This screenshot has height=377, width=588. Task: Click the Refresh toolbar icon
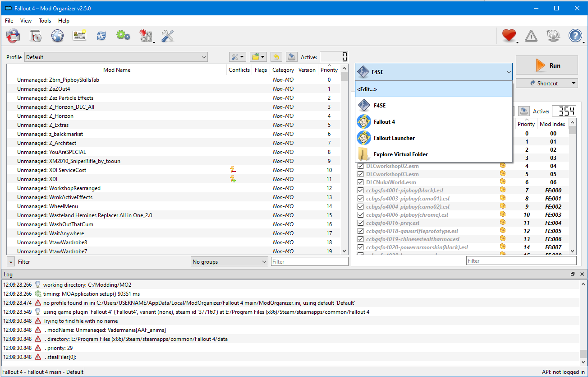pyautogui.click(x=101, y=36)
